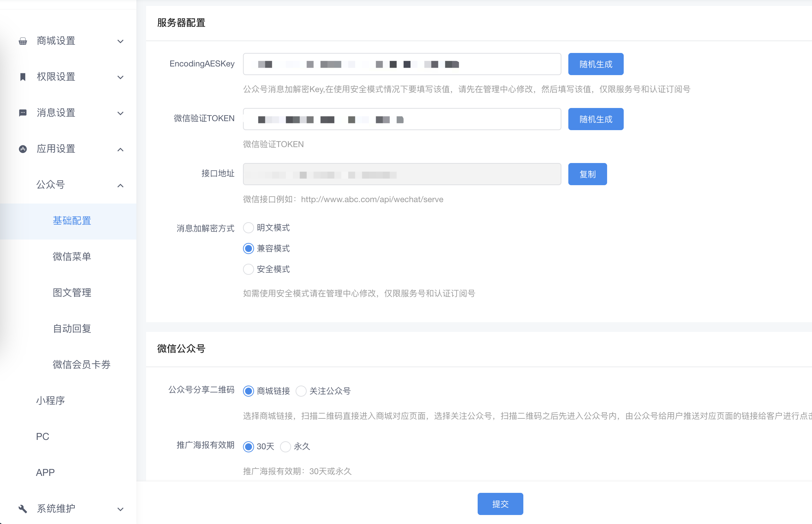
Task: Click the wrench icon beside 系统维护
Action: (23, 508)
